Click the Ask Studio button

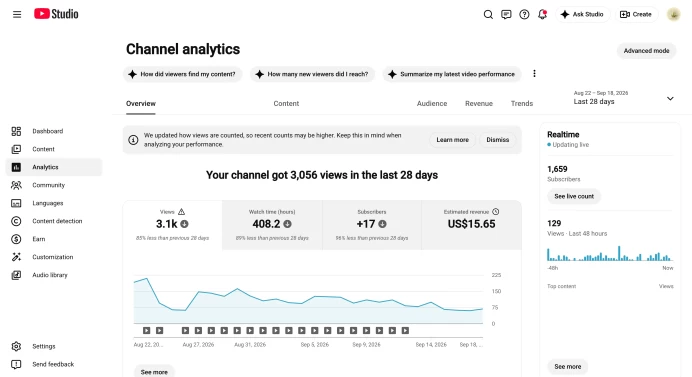(x=583, y=15)
